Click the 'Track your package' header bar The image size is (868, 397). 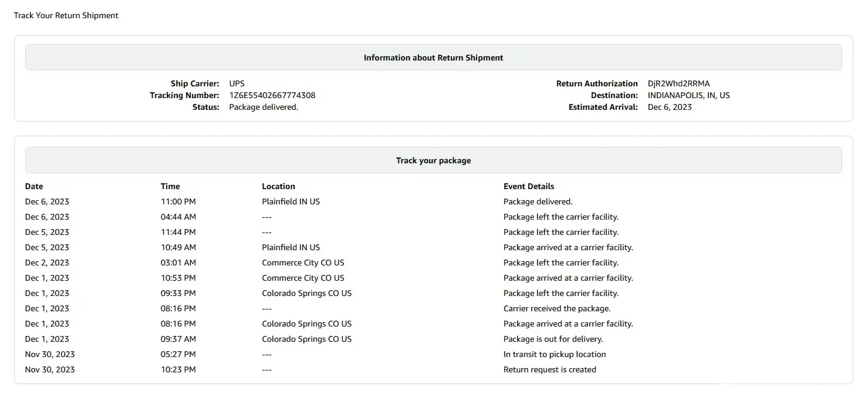[433, 160]
